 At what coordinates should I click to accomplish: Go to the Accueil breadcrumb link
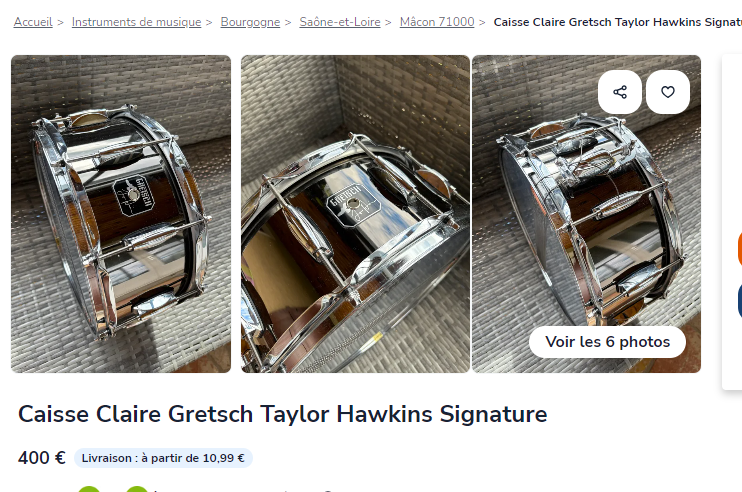pyautogui.click(x=33, y=22)
